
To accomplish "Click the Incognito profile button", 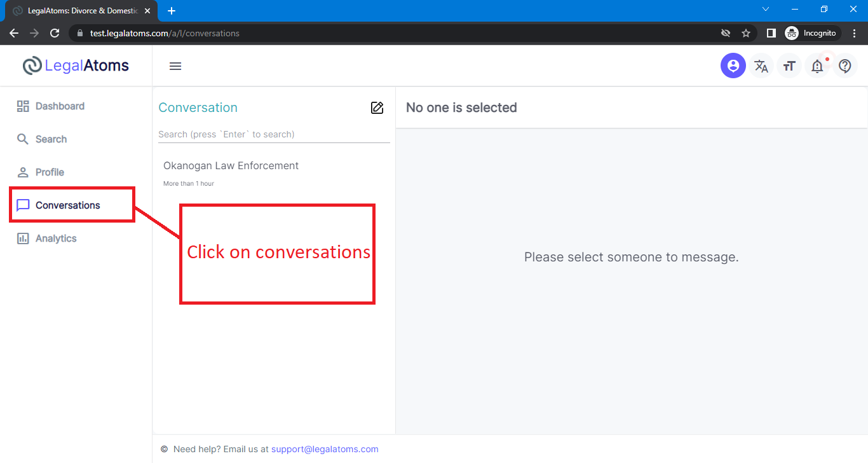I will point(813,33).
